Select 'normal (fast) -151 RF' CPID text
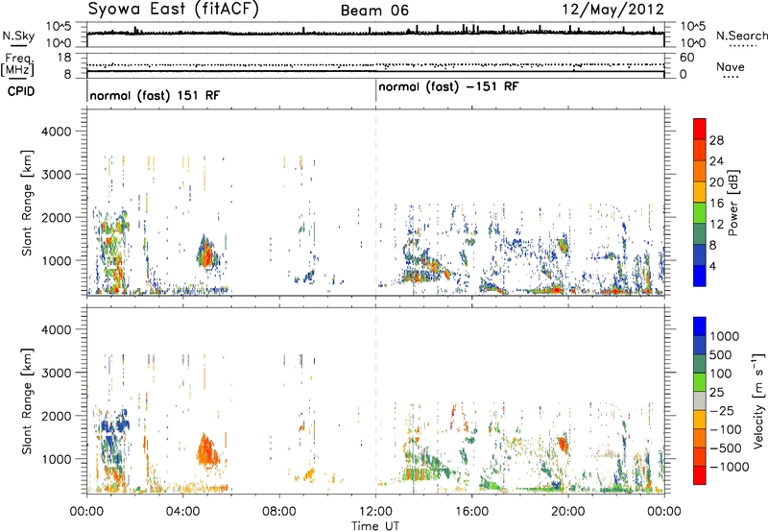 tap(448, 87)
